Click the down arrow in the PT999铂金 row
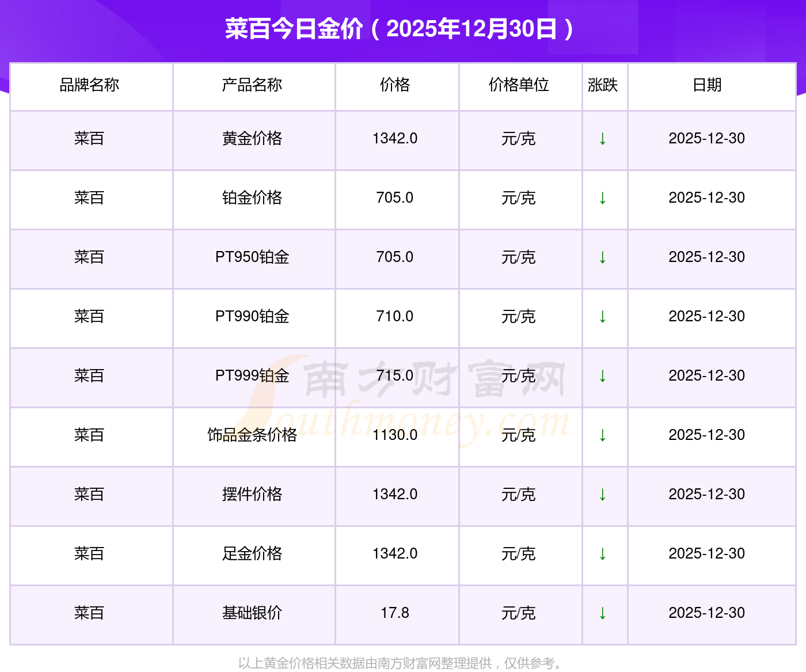The image size is (806, 672). (x=602, y=376)
